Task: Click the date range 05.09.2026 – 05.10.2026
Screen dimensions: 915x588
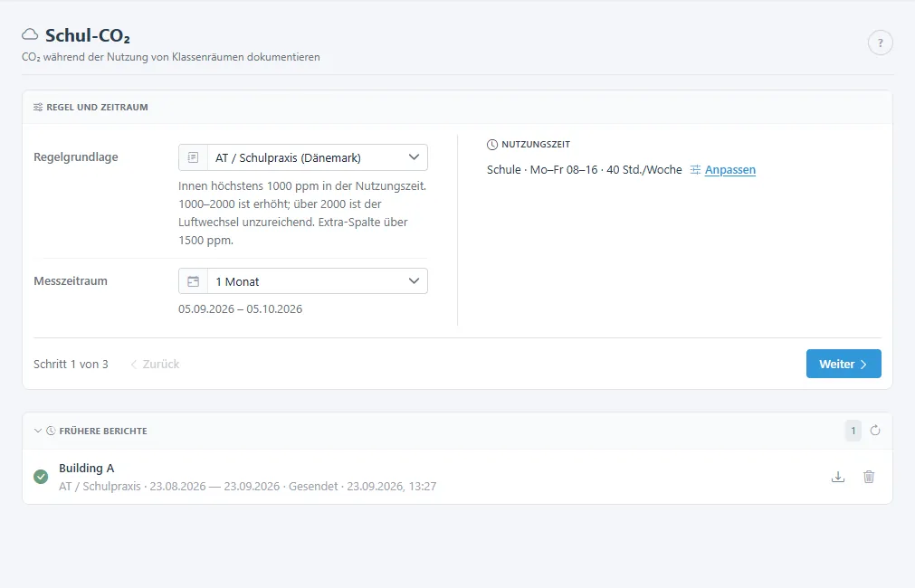Action: (x=241, y=309)
